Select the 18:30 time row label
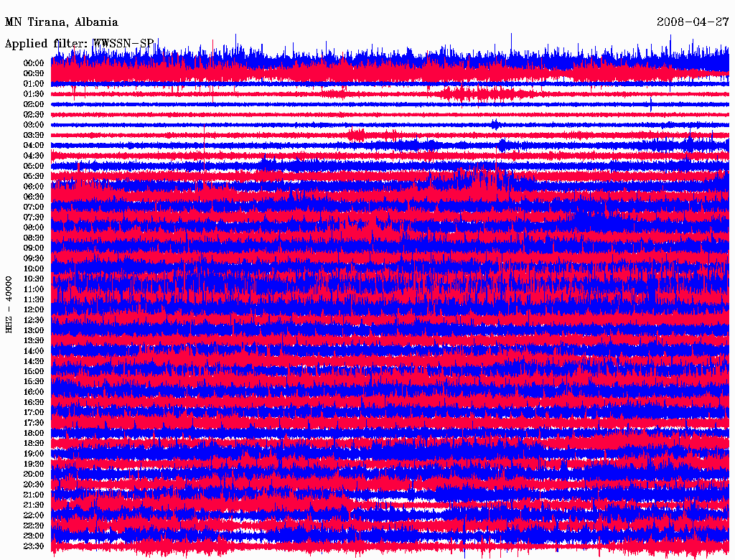Image resolution: width=735 pixels, height=560 pixels. 34,444
